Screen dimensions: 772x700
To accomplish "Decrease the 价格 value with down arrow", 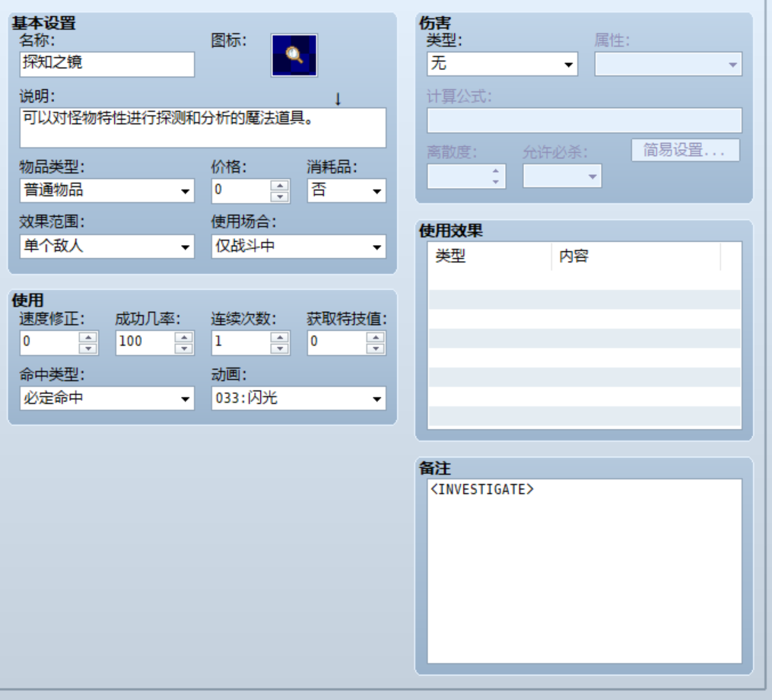I will 280,196.
